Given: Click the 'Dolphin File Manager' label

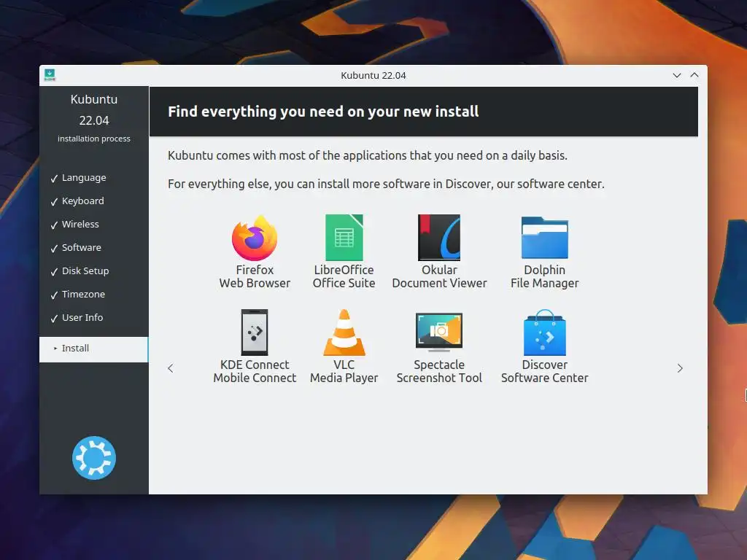Looking at the screenshot, I should pos(544,276).
